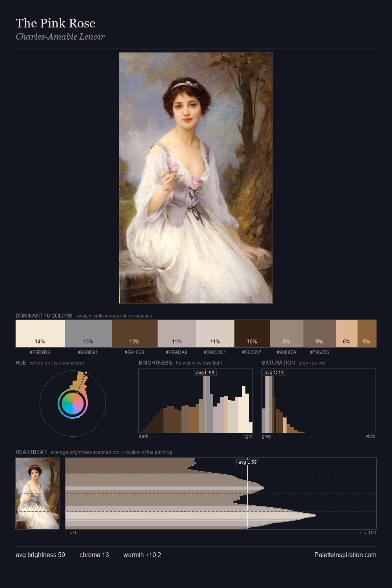Select the #5A4028 brown swatch
This screenshot has height=588, width=392.
(x=134, y=334)
